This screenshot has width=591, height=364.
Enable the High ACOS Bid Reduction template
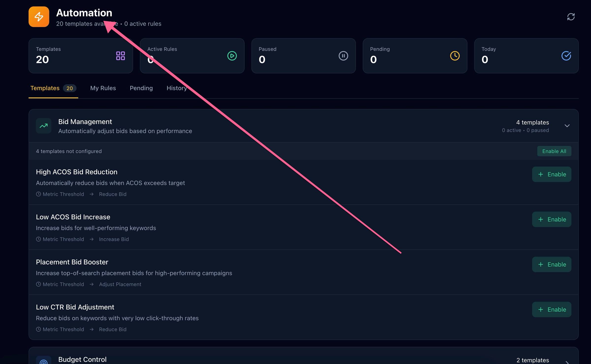(x=552, y=174)
